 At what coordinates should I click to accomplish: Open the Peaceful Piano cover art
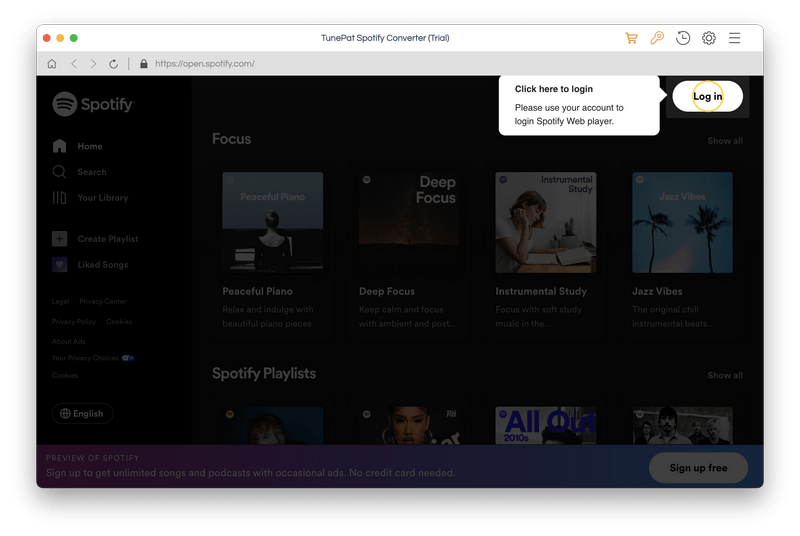point(272,222)
